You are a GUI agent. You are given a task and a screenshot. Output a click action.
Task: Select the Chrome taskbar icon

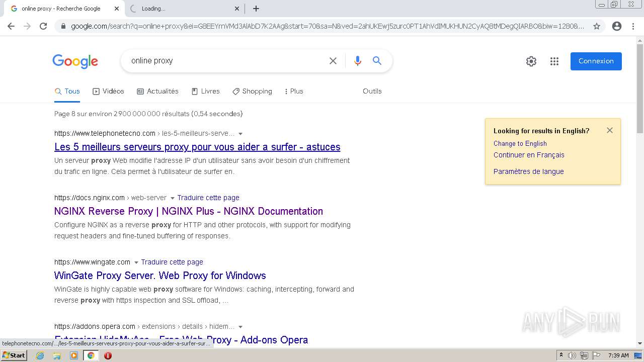click(x=91, y=355)
